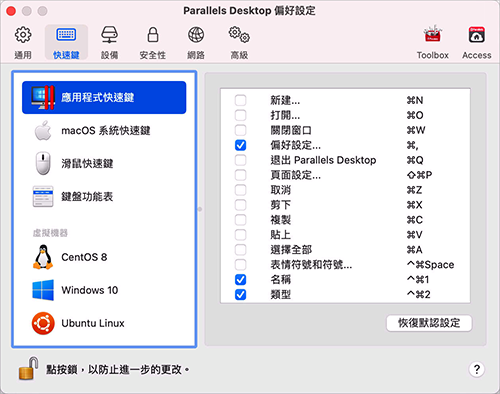Viewport: 500px width, 394px height.
Task: Open the 通用 general settings gear icon
Action: 23,35
